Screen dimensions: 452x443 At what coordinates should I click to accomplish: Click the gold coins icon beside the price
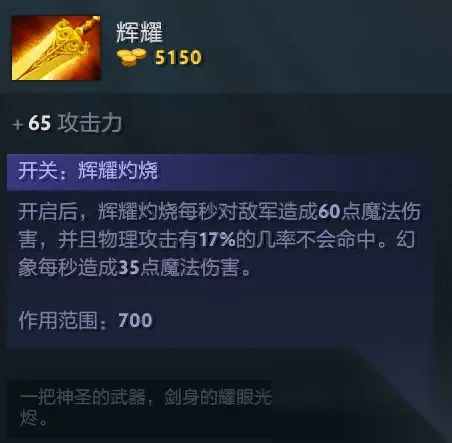(131, 57)
